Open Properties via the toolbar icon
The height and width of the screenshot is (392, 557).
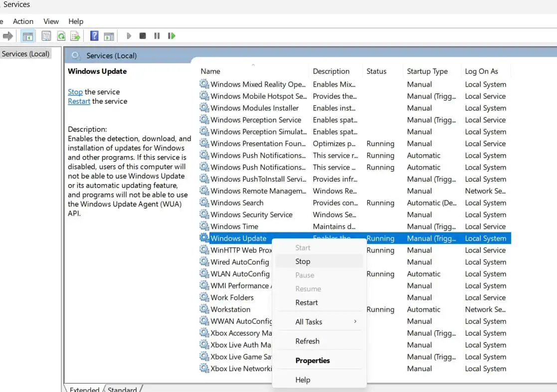(46, 36)
